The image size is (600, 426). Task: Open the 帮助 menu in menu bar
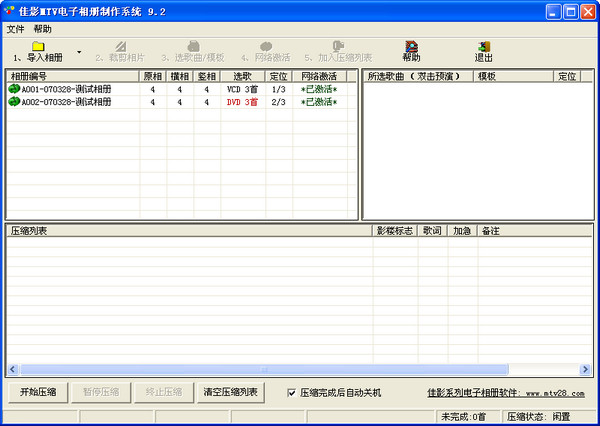click(42, 29)
